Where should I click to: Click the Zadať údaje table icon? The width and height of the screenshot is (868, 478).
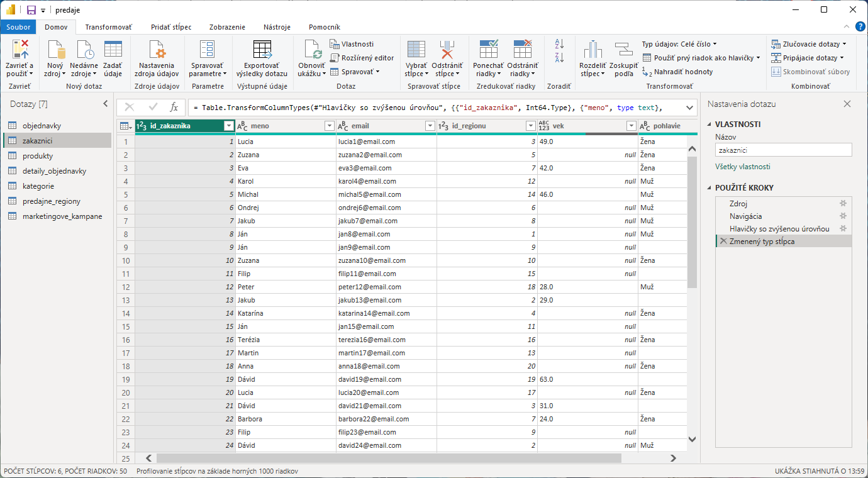tap(113, 49)
